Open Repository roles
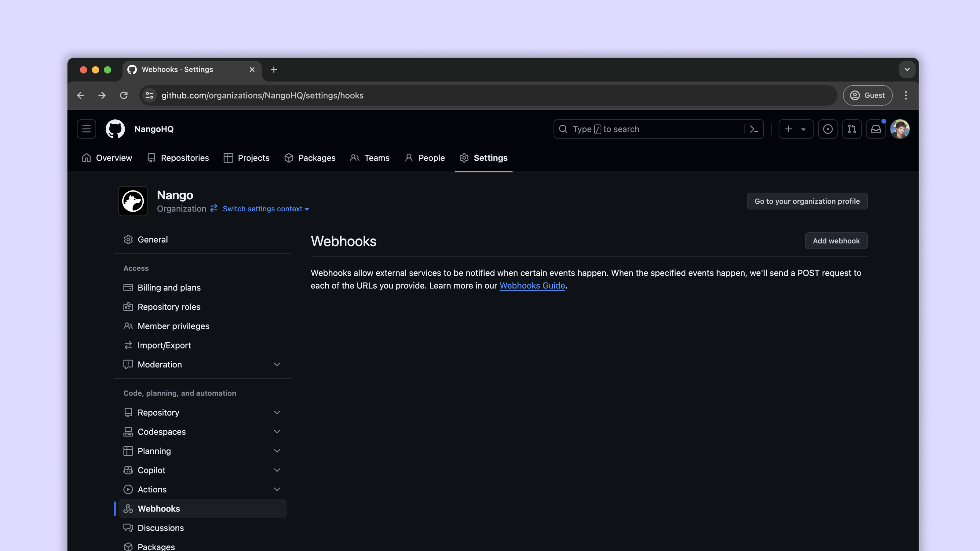 tap(202, 307)
